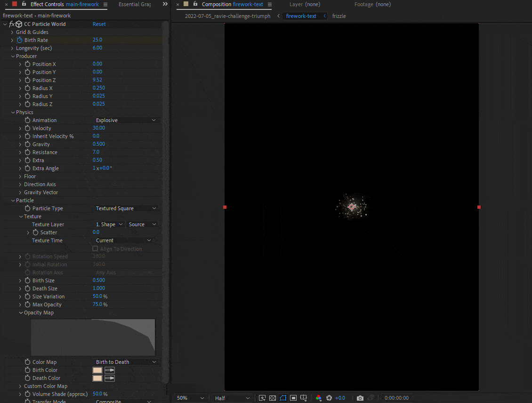Image resolution: width=532 pixels, height=403 pixels.
Task: Click the Reset Exposure icon
Action: point(329,398)
